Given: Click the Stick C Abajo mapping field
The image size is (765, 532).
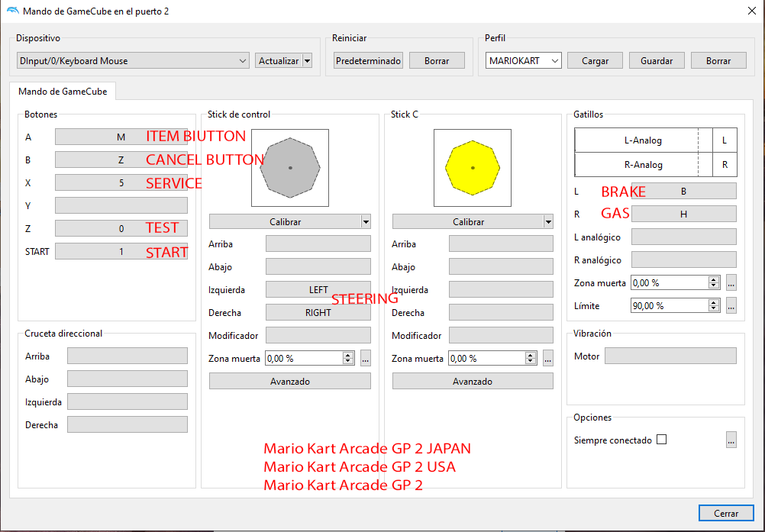Looking at the screenshot, I should pos(501,266).
